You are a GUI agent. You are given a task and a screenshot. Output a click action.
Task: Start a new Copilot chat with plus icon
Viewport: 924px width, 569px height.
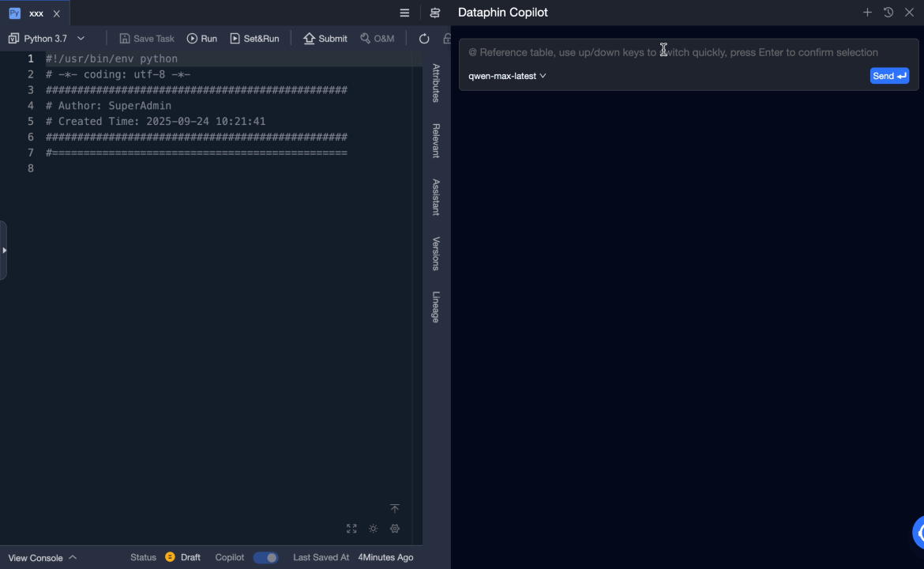point(867,13)
